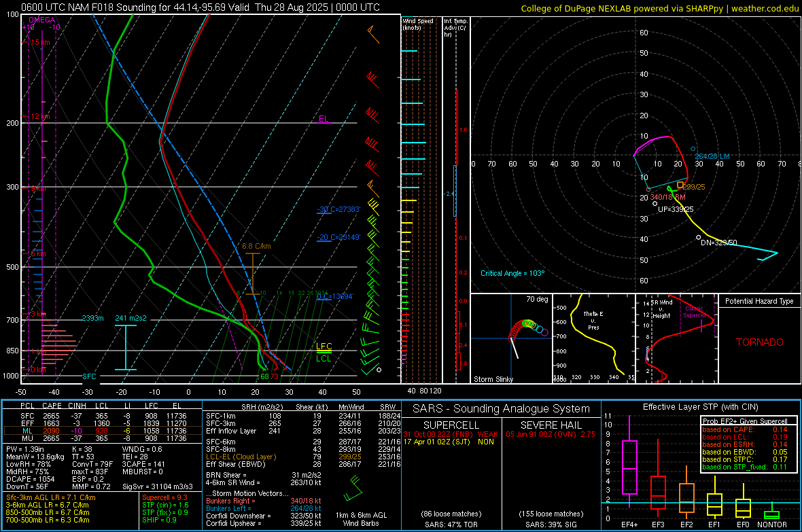Click the orange LCL-EL (Cloud Layer) row
Image resolution: width=802 pixels, height=532 pixels.
pyautogui.click(x=303, y=457)
